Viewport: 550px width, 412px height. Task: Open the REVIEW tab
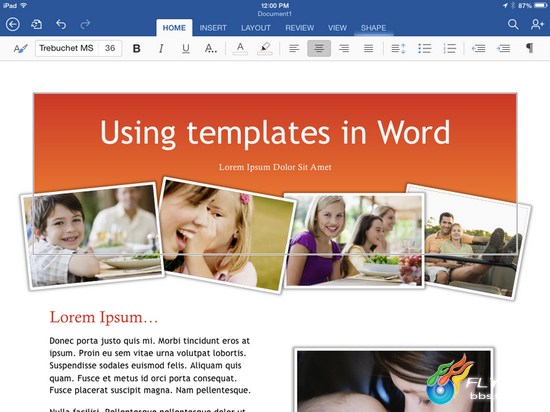pos(300,28)
